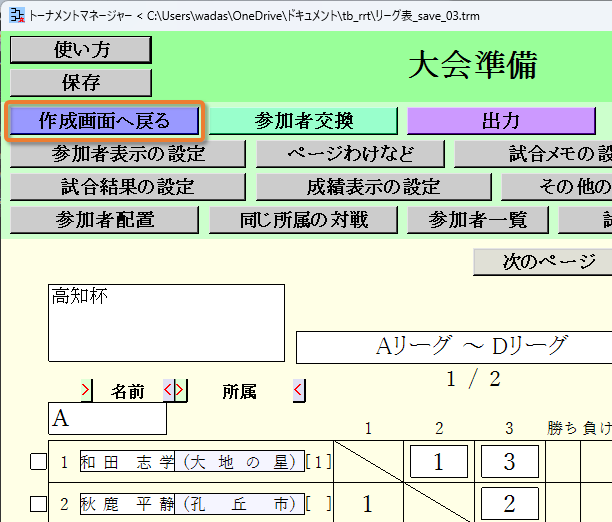Viewport: 612px width, 522px height.
Task: Click the 勝ち column header
Action: [x=562, y=428]
